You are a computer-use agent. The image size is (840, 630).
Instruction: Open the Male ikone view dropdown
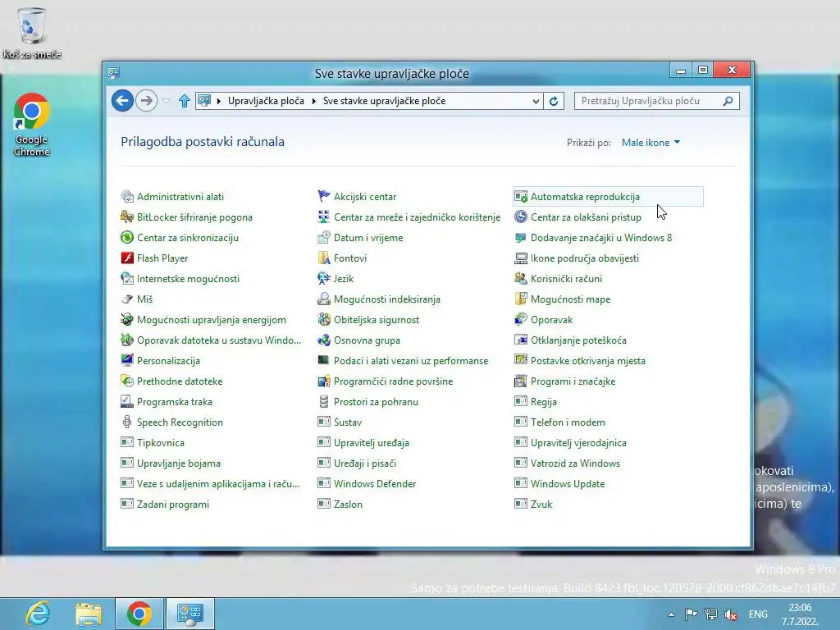point(651,143)
